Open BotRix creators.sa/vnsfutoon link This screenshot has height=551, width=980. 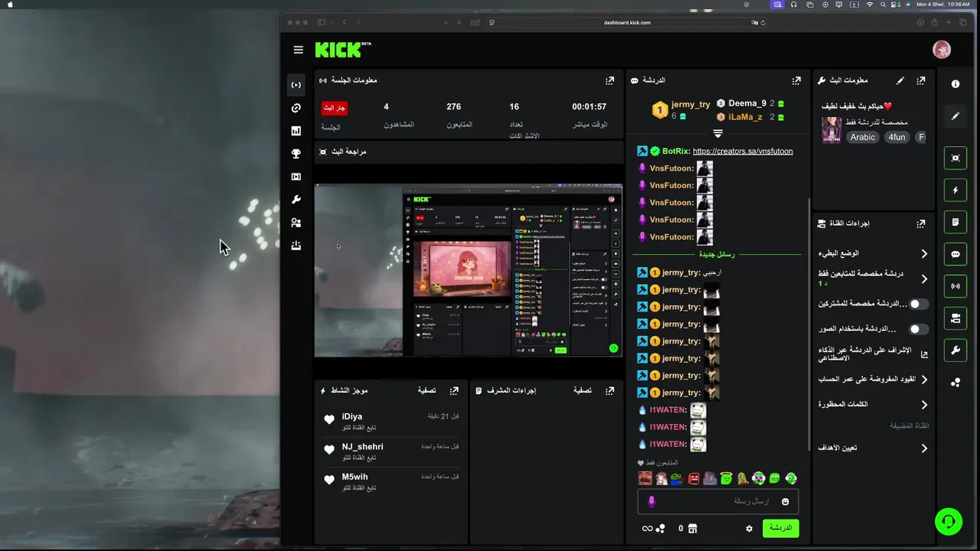[x=743, y=152]
